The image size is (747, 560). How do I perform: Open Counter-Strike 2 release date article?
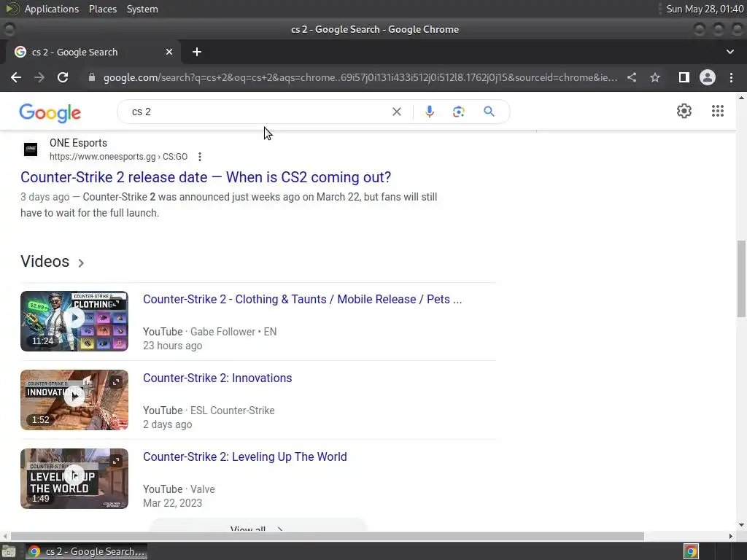(x=206, y=177)
